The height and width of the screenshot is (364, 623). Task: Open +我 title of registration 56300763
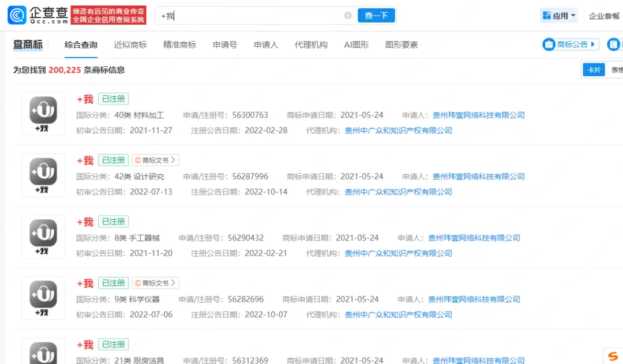tap(85, 99)
